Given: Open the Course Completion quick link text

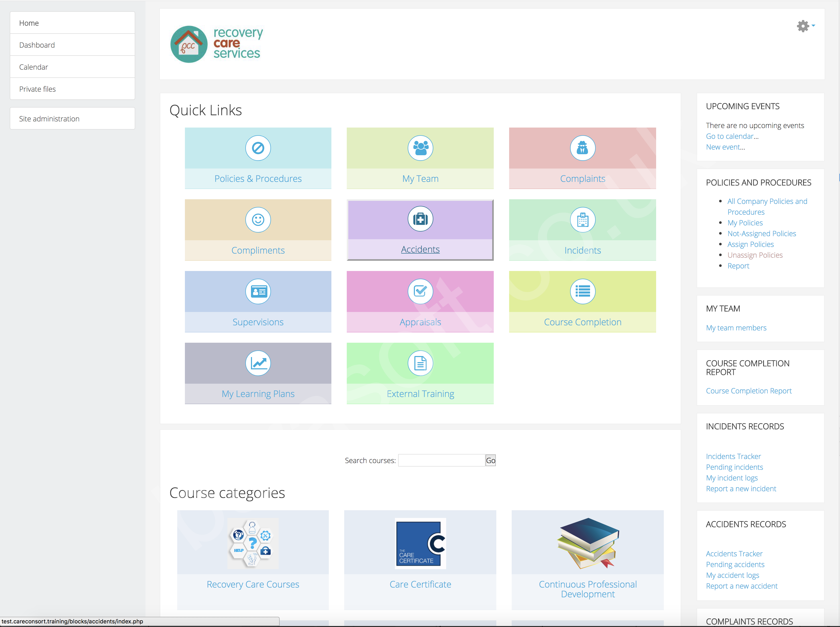Looking at the screenshot, I should click(583, 322).
